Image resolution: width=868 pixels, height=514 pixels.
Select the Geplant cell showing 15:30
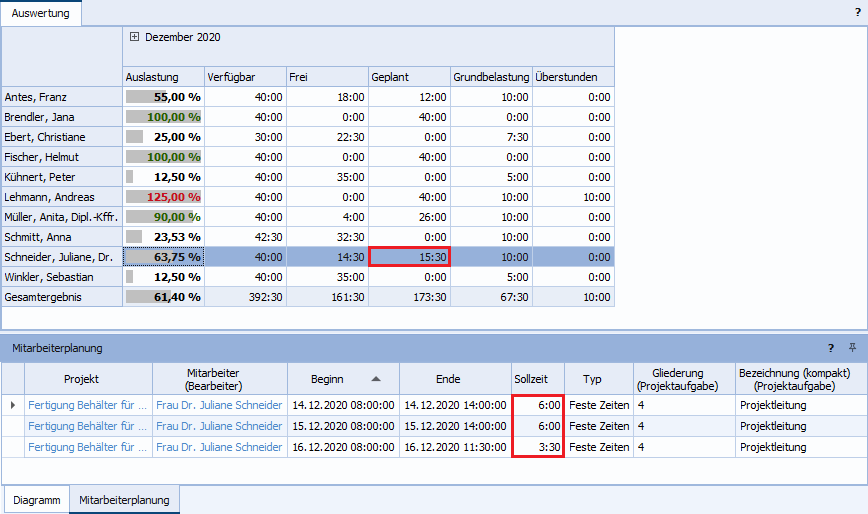click(x=409, y=257)
